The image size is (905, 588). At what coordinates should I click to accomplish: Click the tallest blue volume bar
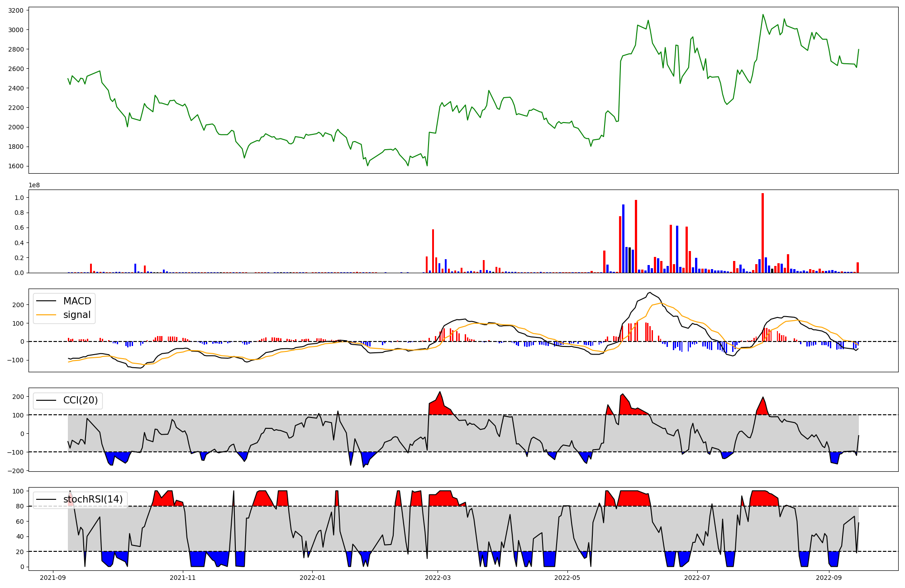pyautogui.click(x=623, y=238)
